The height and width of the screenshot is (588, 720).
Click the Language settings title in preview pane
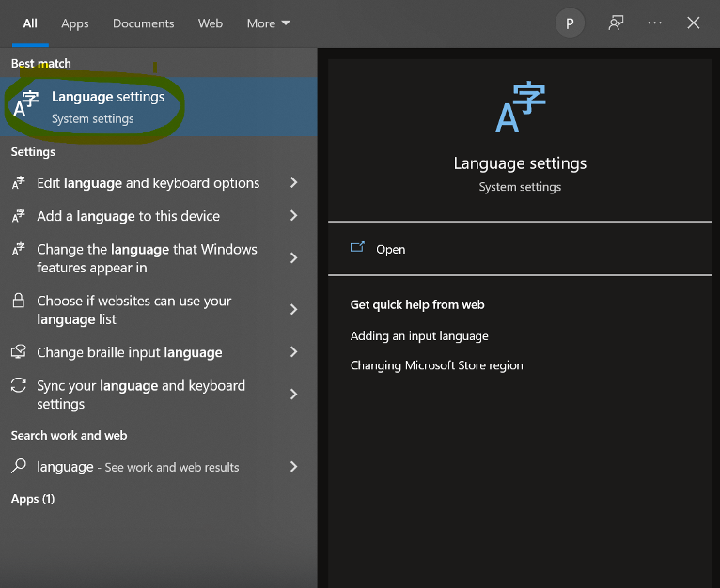click(x=520, y=163)
